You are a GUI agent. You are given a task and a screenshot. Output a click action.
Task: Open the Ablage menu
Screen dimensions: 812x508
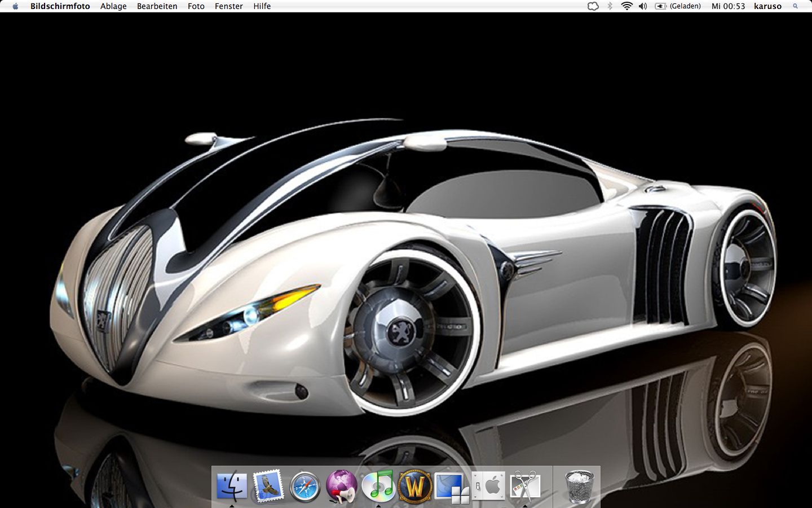point(113,6)
